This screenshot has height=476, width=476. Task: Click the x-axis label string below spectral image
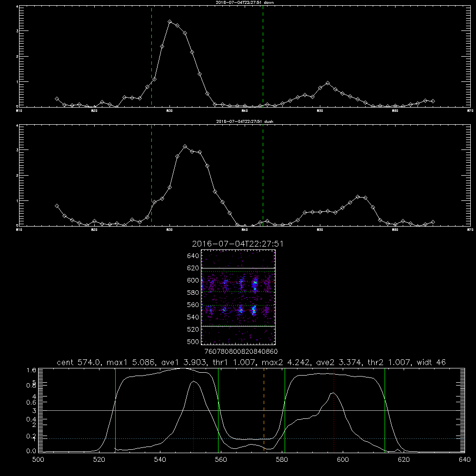point(241,352)
